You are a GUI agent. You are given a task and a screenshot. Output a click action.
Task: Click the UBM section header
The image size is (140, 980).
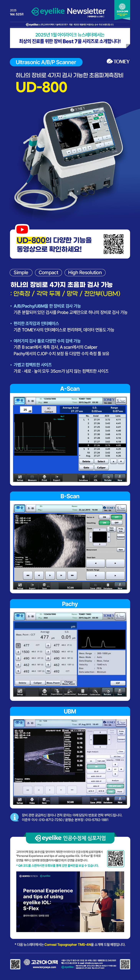pos(70,711)
